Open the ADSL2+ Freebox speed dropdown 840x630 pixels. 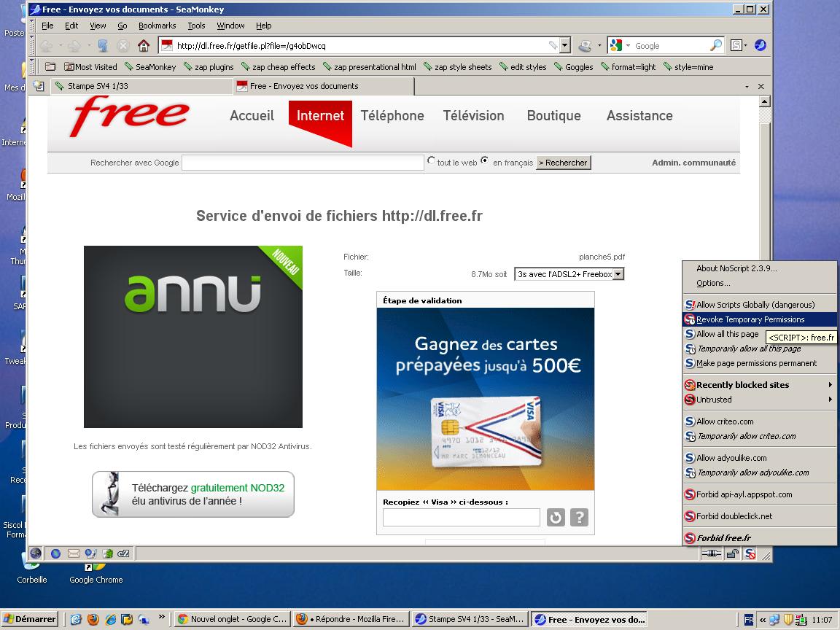coord(618,274)
